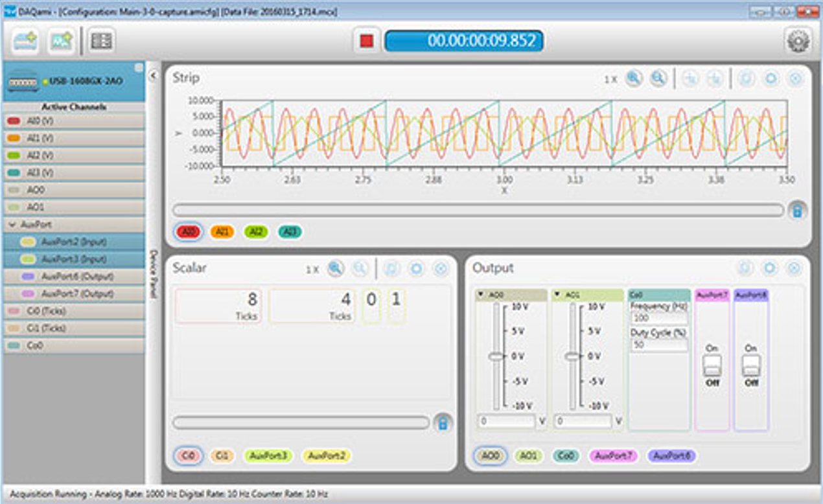Expand the AO1 output dropdown arrow
The image size is (823, 504).
point(557,295)
